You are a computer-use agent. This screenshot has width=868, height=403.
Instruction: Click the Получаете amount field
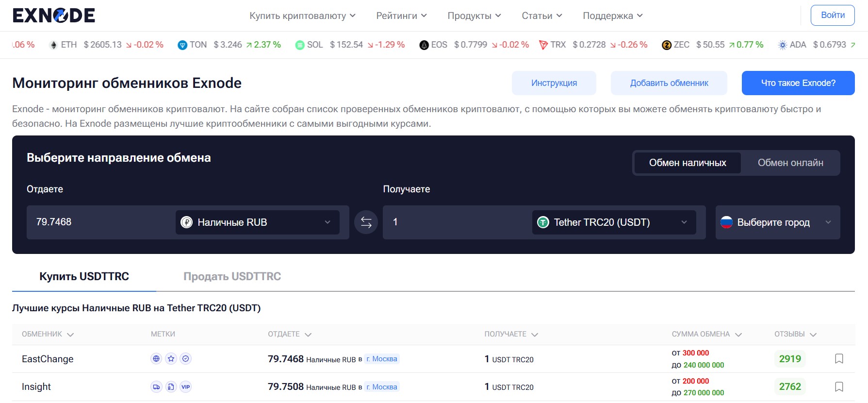tap(457, 222)
